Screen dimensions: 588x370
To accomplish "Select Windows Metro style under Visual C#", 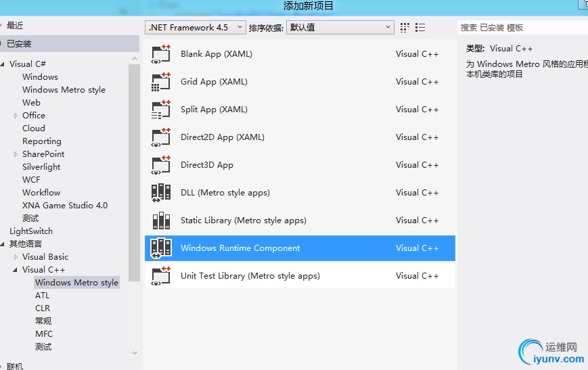I will pos(64,90).
